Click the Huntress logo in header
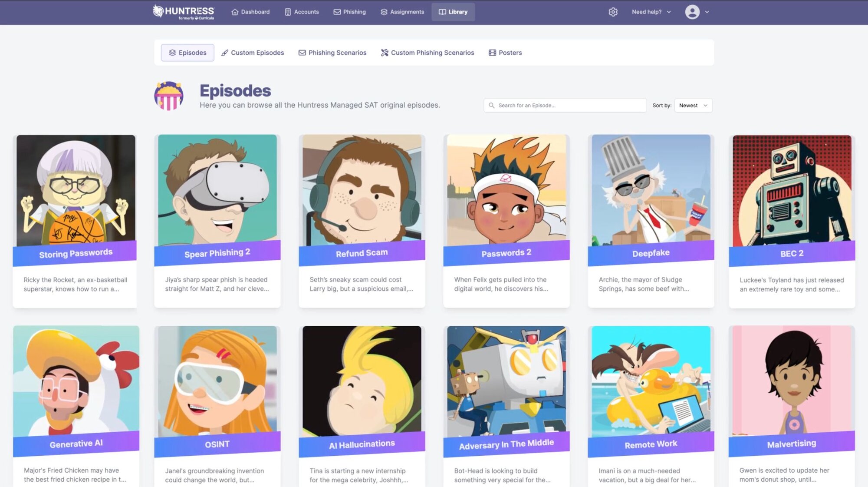Viewport: 868px width, 487px height. coord(183,12)
